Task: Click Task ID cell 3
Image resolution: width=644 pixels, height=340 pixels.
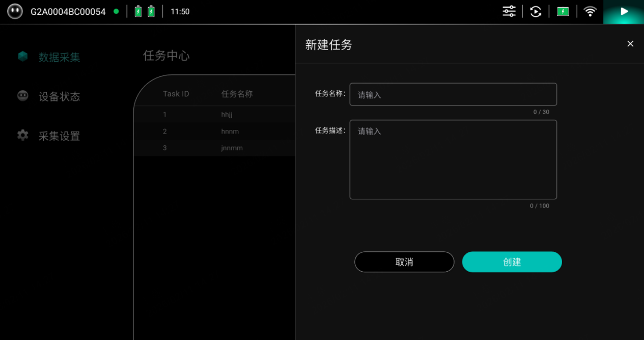Action: tap(164, 148)
